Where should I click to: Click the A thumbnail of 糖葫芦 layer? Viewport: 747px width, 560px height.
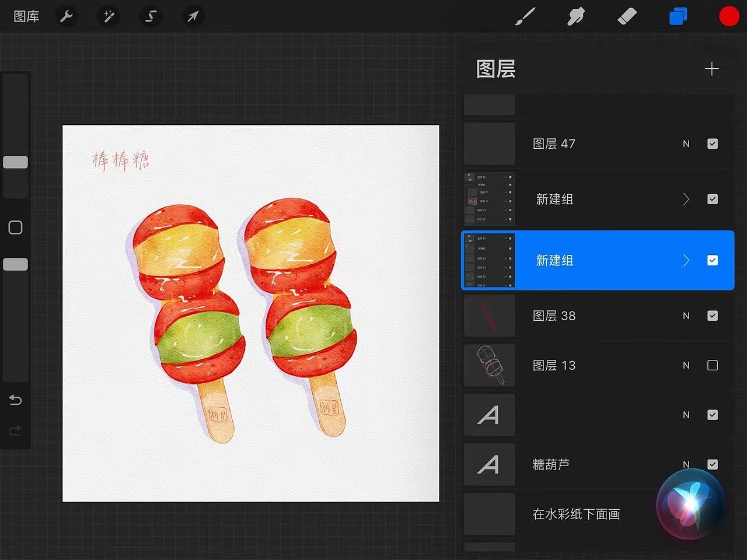click(x=490, y=464)
